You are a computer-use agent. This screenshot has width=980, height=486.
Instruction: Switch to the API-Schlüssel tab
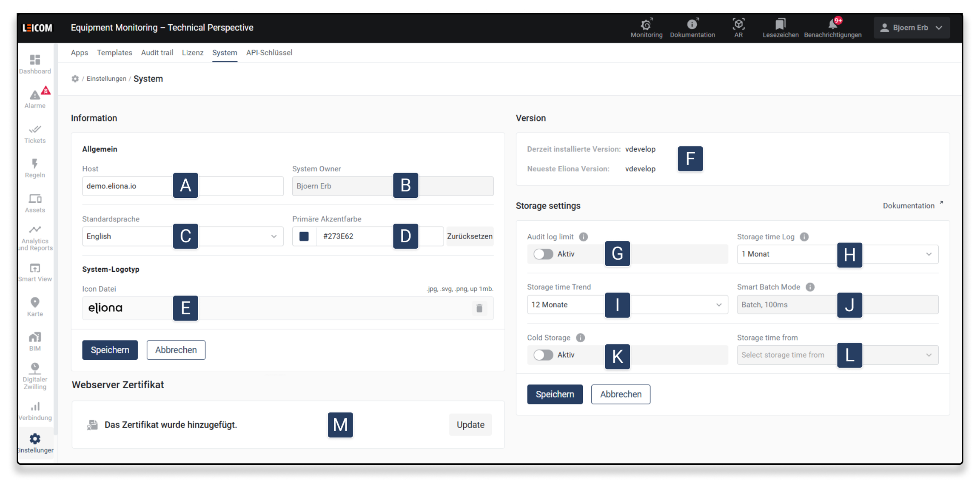269,53
